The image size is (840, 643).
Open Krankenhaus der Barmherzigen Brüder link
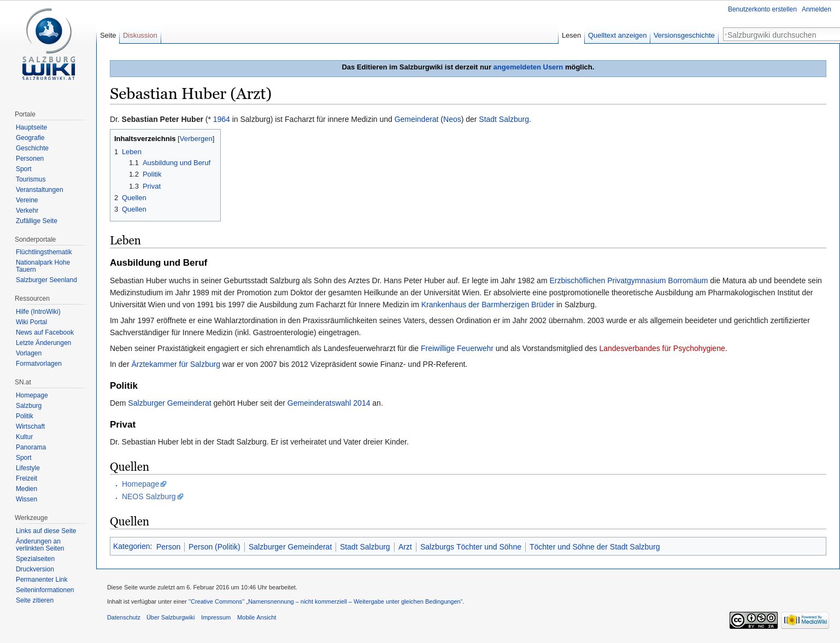487,305
